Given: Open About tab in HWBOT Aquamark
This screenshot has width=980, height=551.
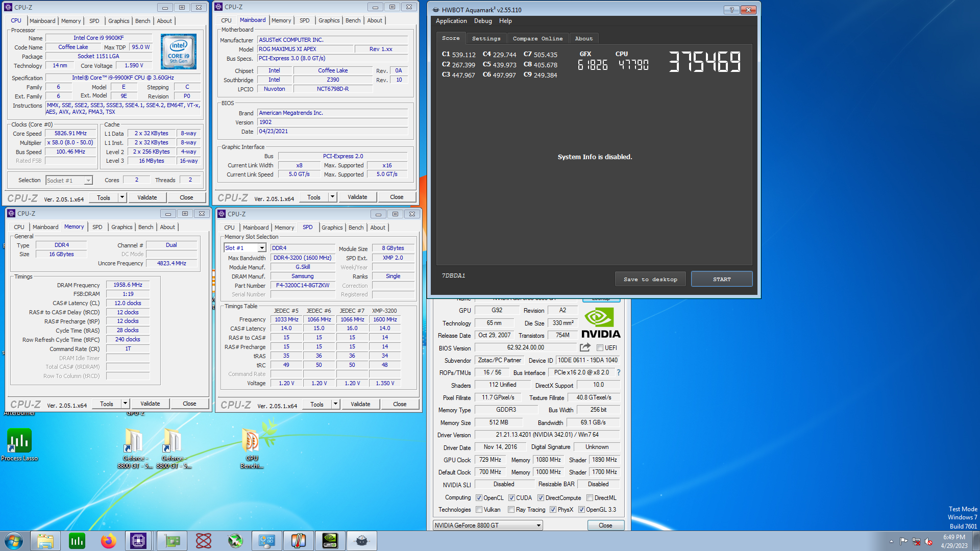Looking at the screenshot, I should [x=583, y=39].
